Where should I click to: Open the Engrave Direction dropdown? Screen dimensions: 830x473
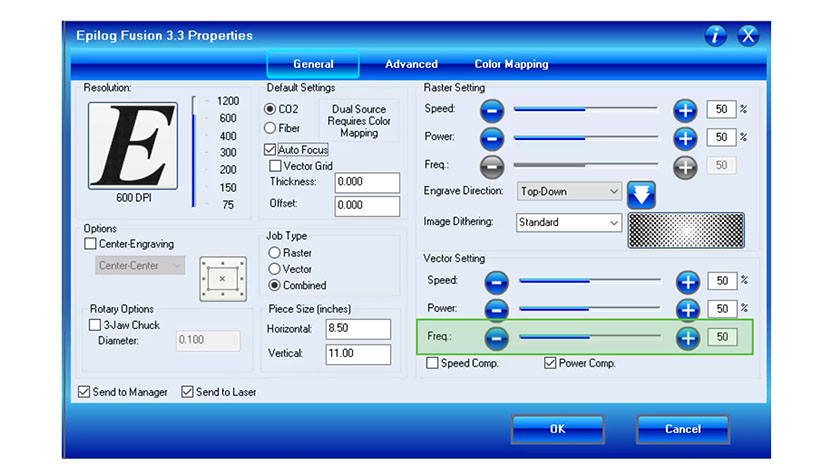pyautogui.click(x=570, y=191)
